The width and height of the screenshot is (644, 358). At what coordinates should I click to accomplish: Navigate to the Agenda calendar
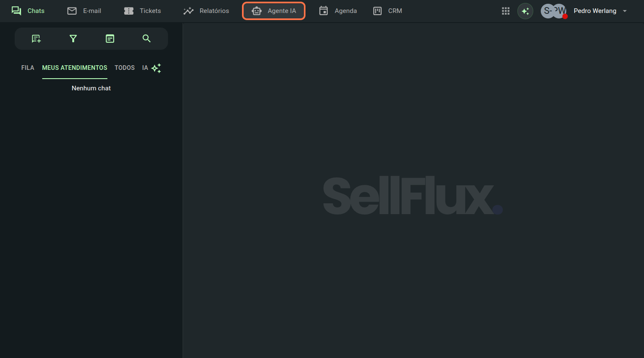[338, 11]
